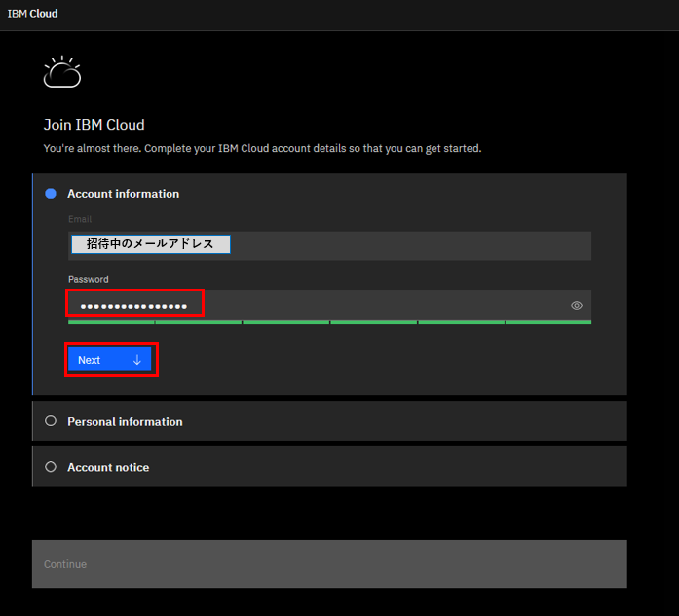Viewport: 679px width, 616px height.
Task: Click the IBM Cloud sun-cloud logo
Action: click(62, 72)
